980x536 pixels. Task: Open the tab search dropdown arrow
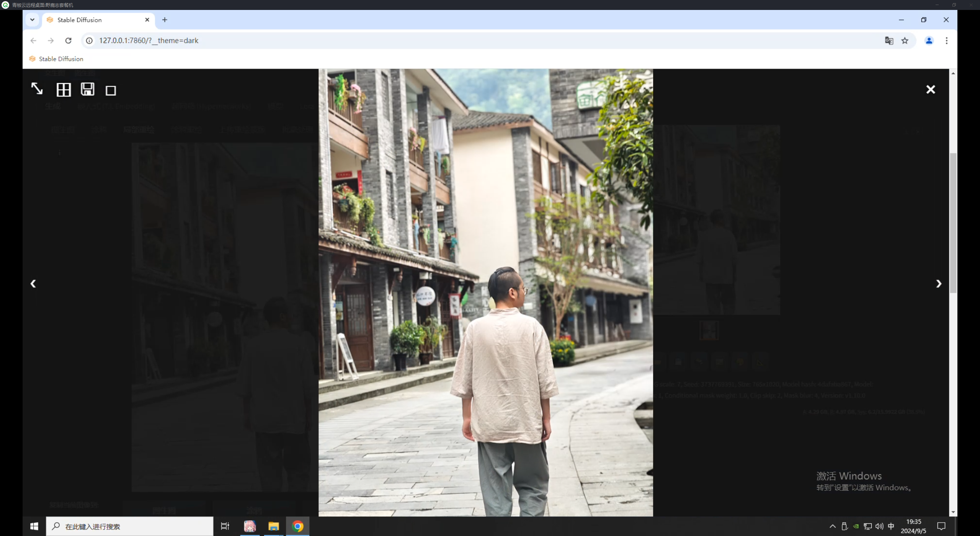pos(32,20)
